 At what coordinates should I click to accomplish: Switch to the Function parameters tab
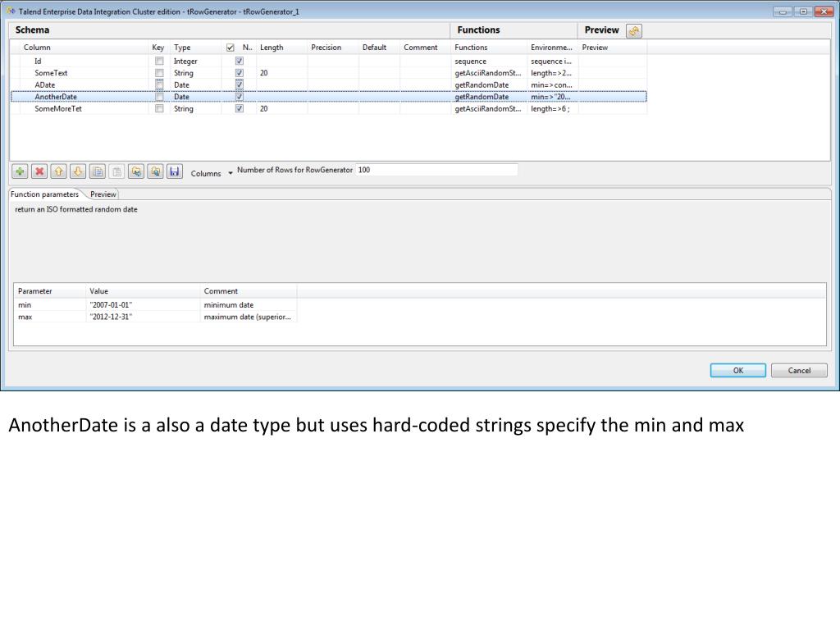click(x=44, y=194)
